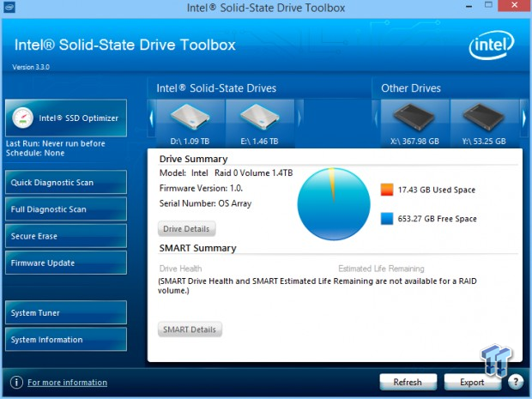532x399 pixels.
Task: Select the D:\ 1.09 TB Intel SSD drive
Action: pyautogui.click(x=190, y=124)
